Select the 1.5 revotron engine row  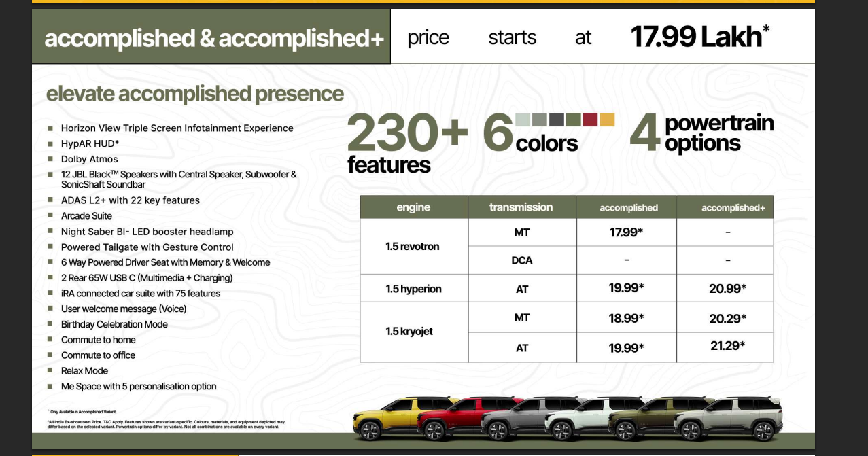413,245
